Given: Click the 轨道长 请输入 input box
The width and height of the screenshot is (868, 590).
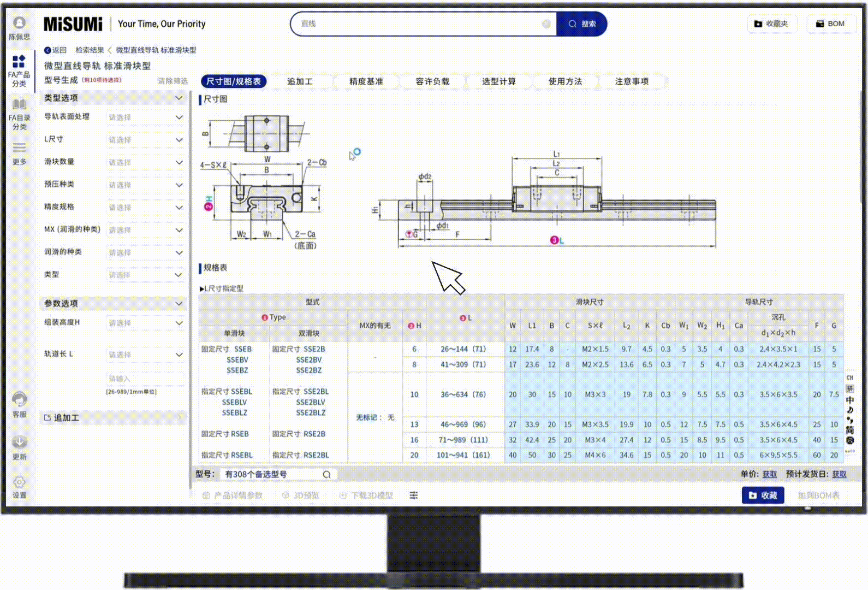Looking at the screenshot, I should [x=145, y=379].
